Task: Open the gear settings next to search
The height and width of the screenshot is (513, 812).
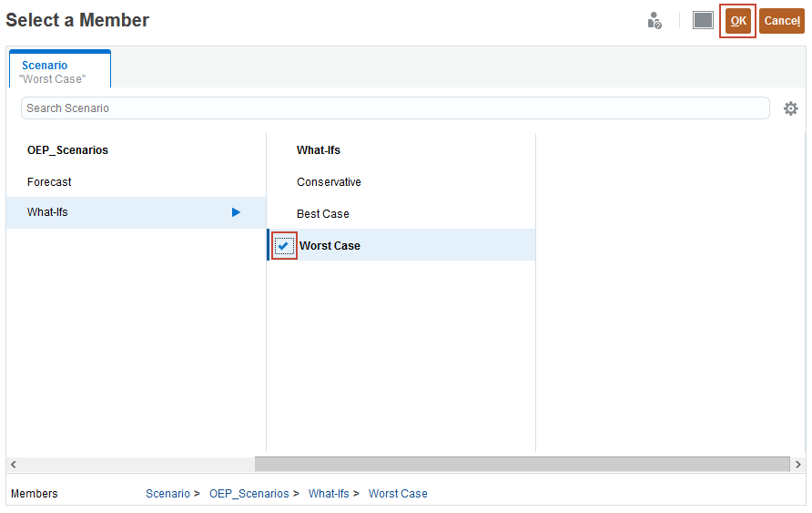Action: pyautogui.click(x=790, y=108)
